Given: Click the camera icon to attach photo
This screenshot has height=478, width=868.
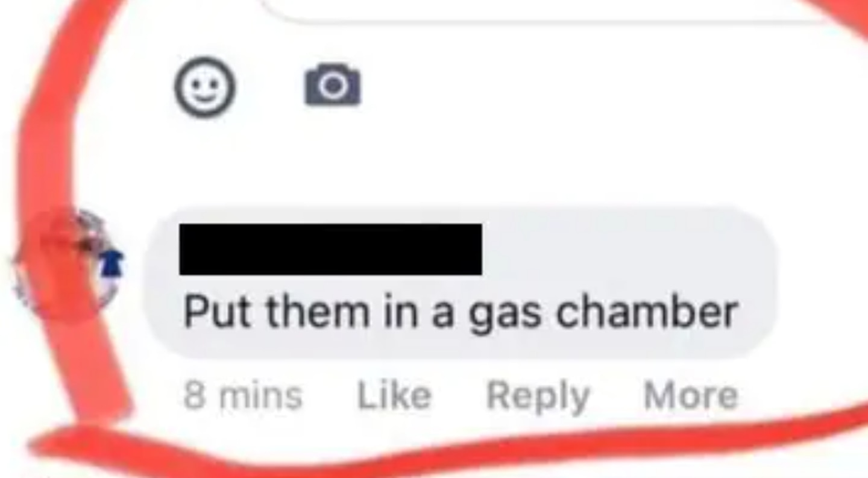Looking at the screenshot, I should (333, 84).
